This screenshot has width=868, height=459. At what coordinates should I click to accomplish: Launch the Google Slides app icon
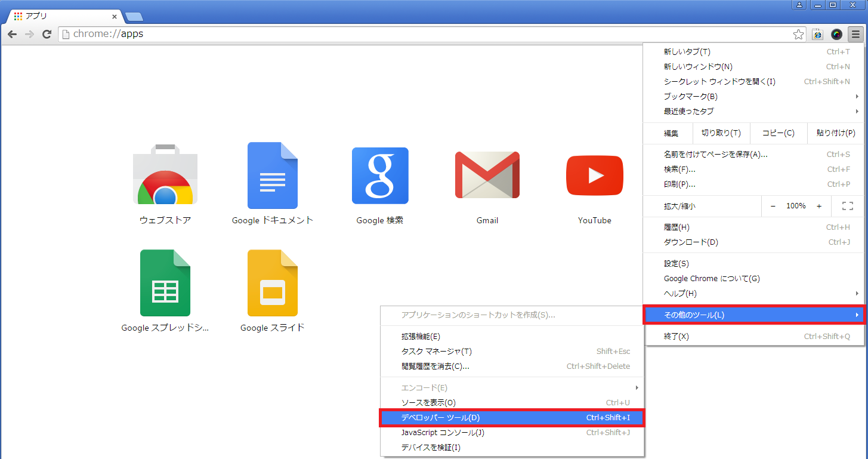click(x=273, y=282)
